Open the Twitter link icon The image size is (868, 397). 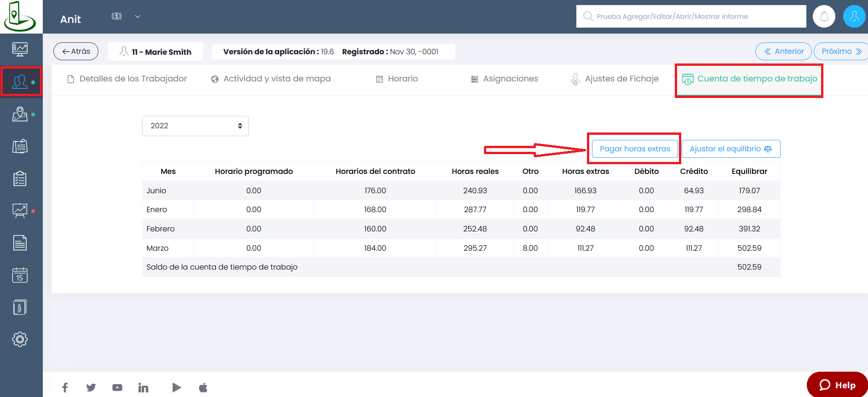91,387
